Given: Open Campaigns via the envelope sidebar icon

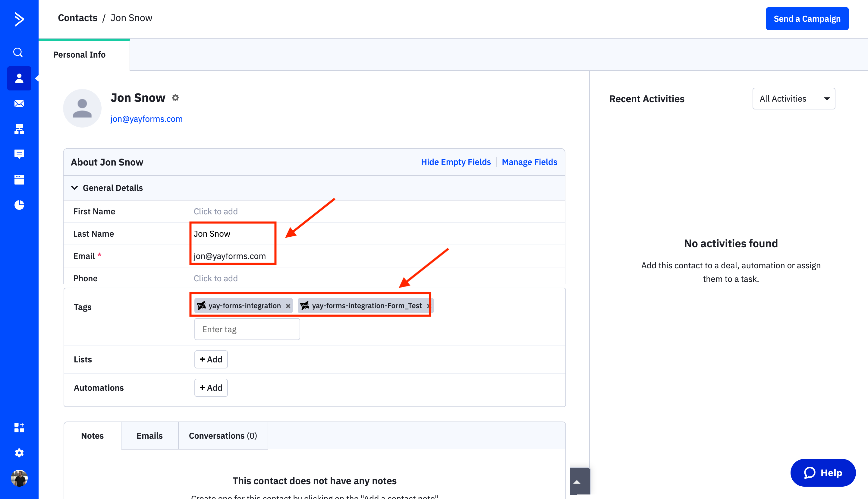Looking at the screenshot, I should click(19, 103).
